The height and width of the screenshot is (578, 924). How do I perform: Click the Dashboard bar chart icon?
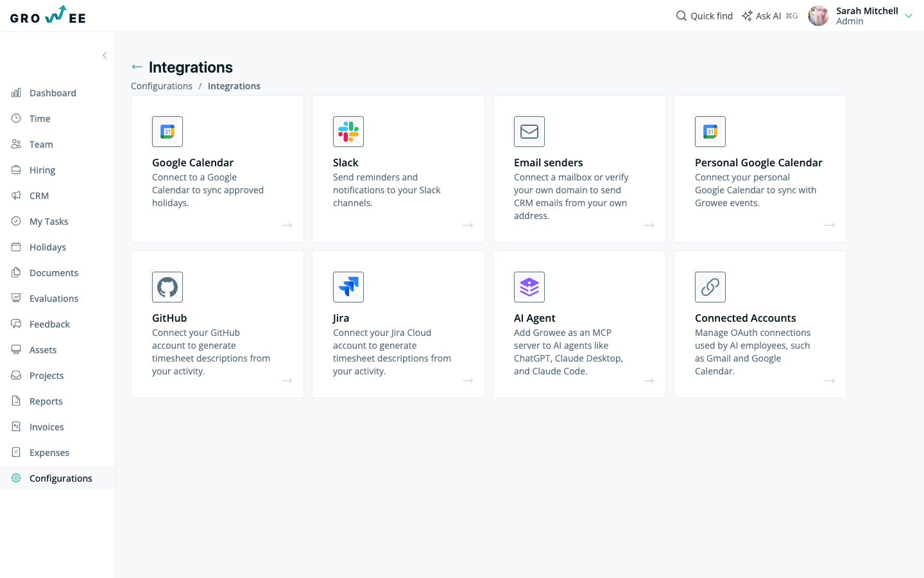(16, 93)
